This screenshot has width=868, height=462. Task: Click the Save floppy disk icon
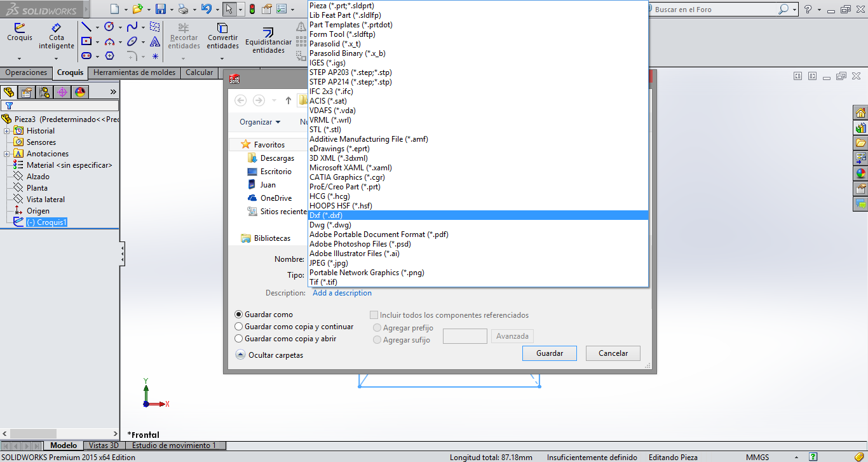point(161,9)
